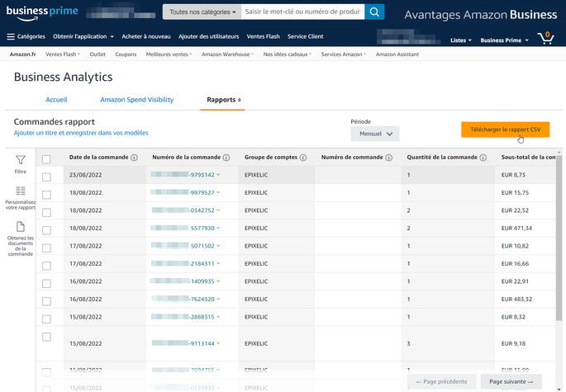Go to Page suivante

pos(511,381)
